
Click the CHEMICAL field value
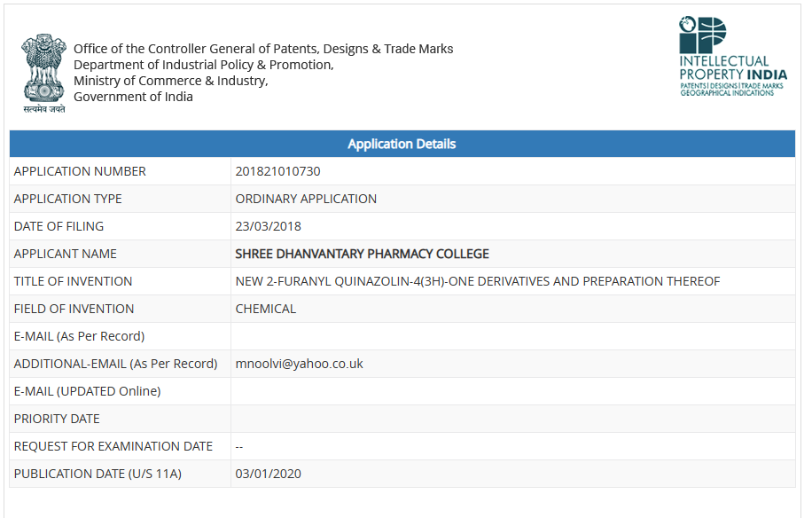point(265,309)
